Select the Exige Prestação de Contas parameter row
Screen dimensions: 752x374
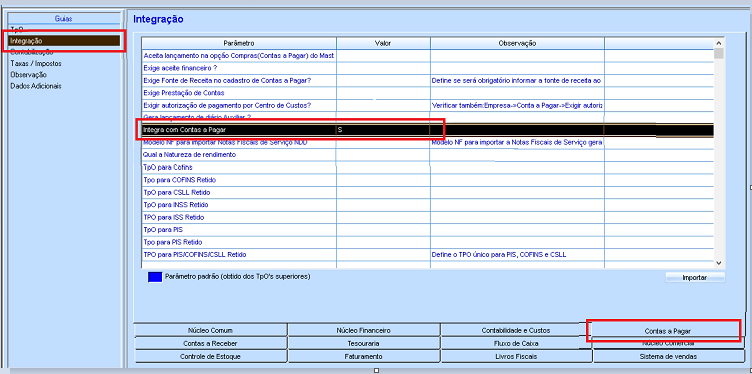pos(428,93)
